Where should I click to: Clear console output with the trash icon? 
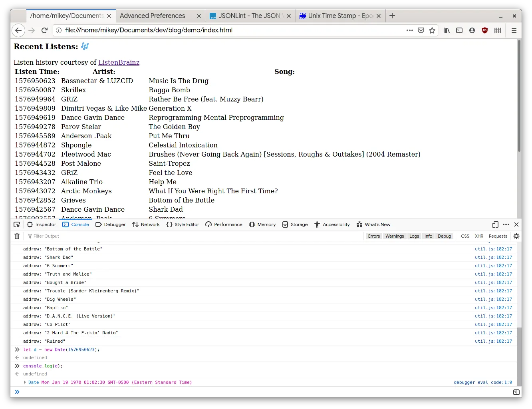coord(17,236)
